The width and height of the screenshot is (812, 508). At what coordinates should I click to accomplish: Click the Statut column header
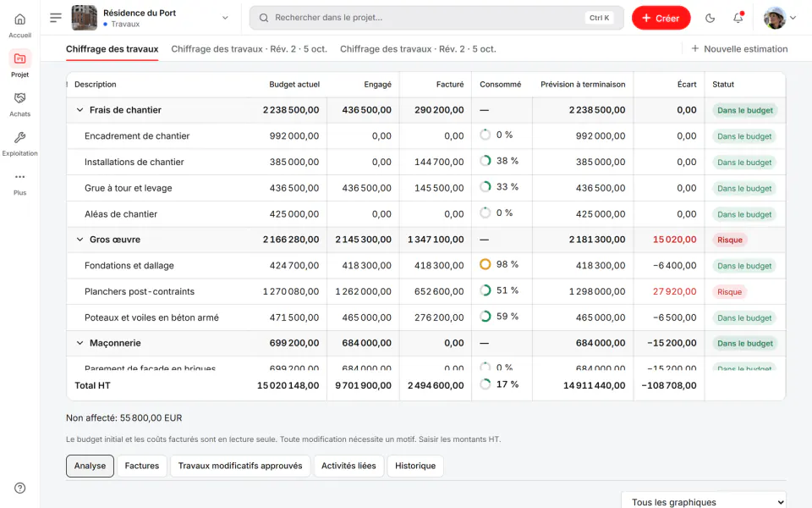coord(723,85)
